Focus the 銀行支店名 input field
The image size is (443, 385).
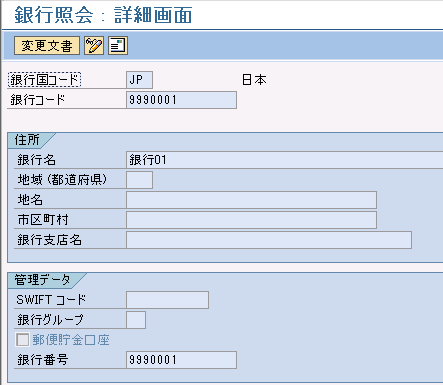pos(269,240)
